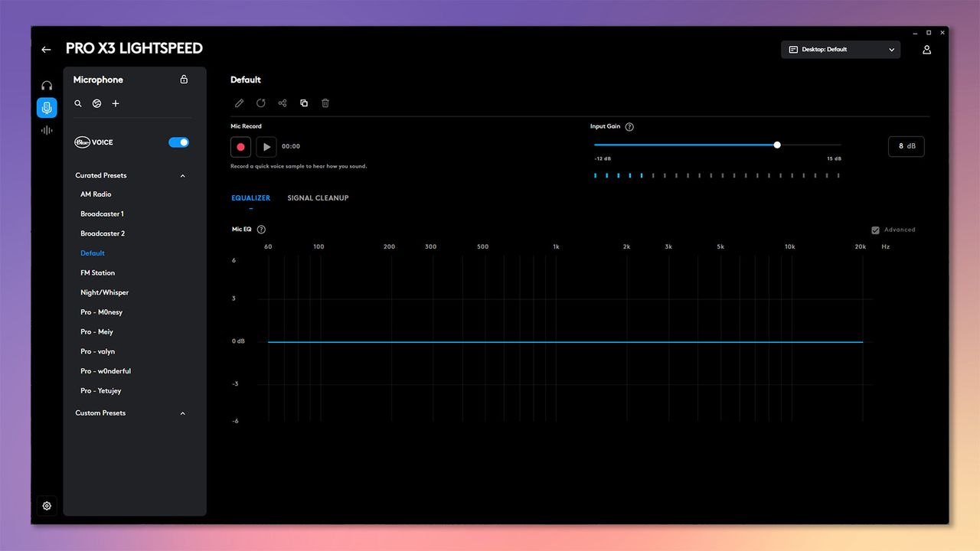This screenshot has width=980, height=551.
Task: Duplicate the Default preset with the copy icon
Action: (304, 103)
